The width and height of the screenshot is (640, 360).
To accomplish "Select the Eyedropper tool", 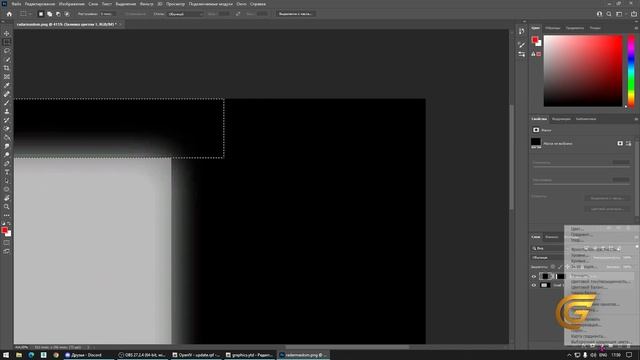I will (x=7, y=85).
